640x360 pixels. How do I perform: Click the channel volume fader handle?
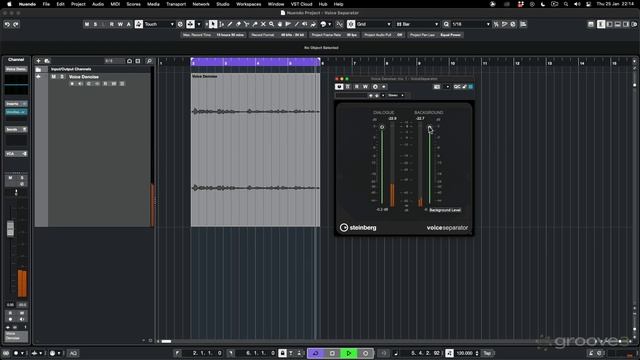(x=10, y=229)
